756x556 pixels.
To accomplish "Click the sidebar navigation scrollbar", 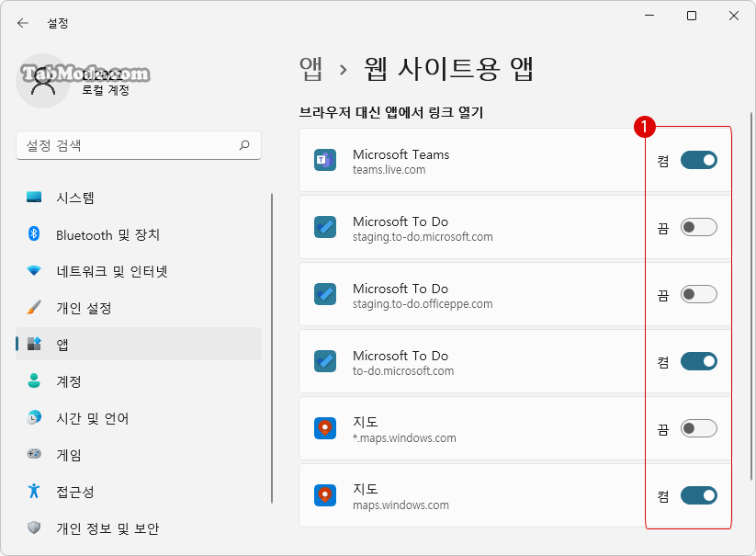I will [272, 348].
